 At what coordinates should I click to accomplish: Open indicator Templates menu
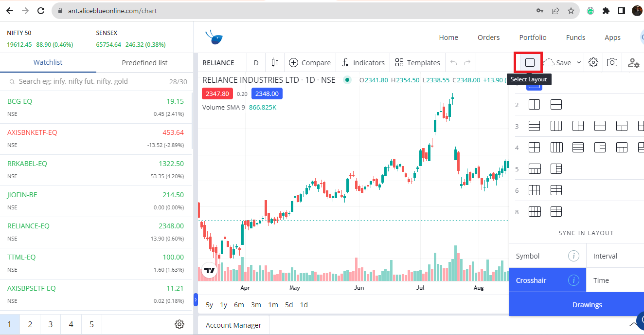(417, 62)
